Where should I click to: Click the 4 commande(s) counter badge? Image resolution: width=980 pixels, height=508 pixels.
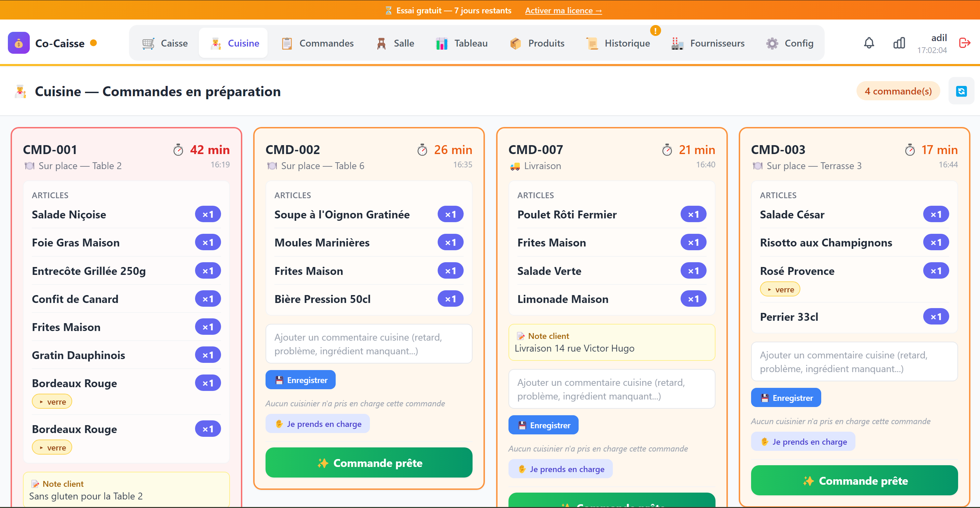[x=898, y=91]
